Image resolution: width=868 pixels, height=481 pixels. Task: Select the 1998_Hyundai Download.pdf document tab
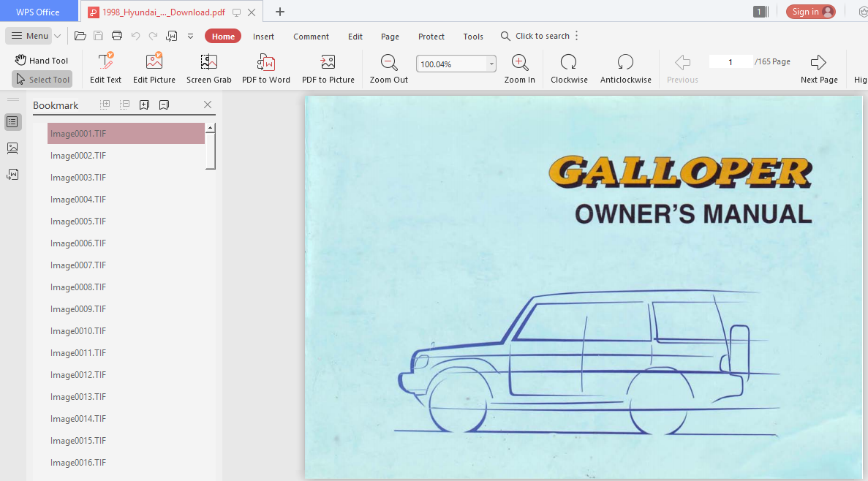(x=164, y=12)
